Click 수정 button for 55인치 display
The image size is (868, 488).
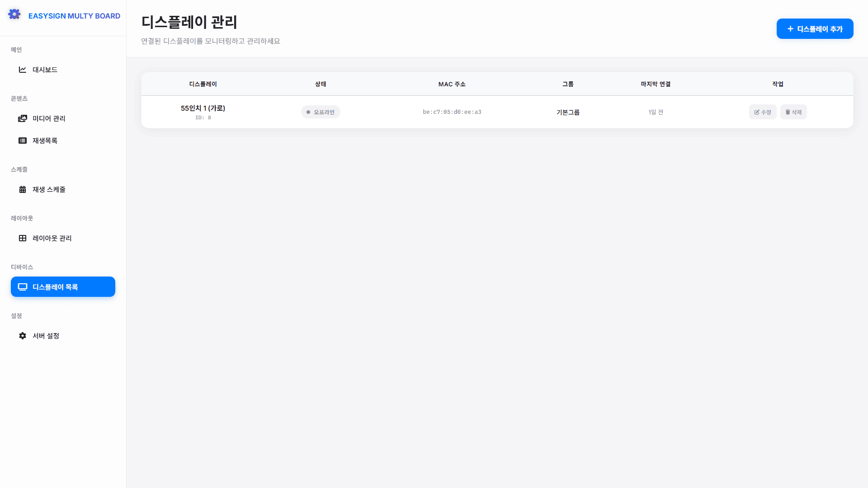[762, 112]
